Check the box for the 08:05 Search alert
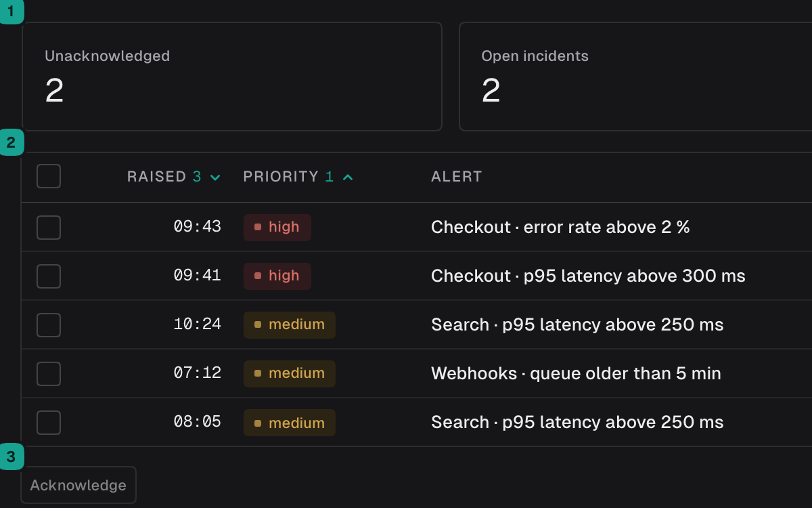The image size is (812, 508). pyautogui.click(x=49, y=423)
